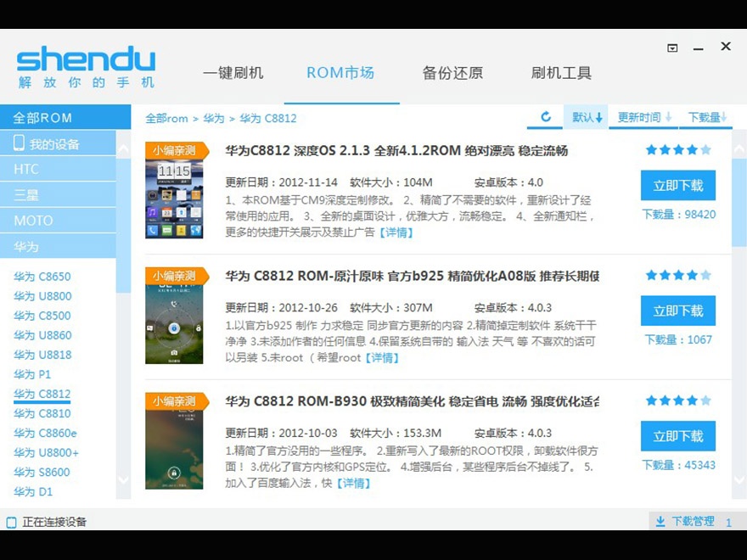Select 华为 C8650 in the device list
Image resolution: width=747 pixels, height=560 pixels.
(42, 277)
